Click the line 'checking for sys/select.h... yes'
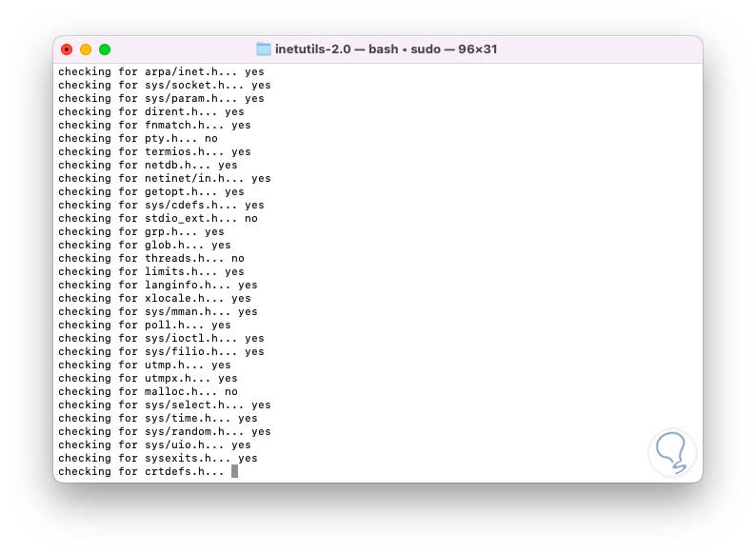Viewport: 756px width, 553px height. pyautogui.click(x=165, y=405)
